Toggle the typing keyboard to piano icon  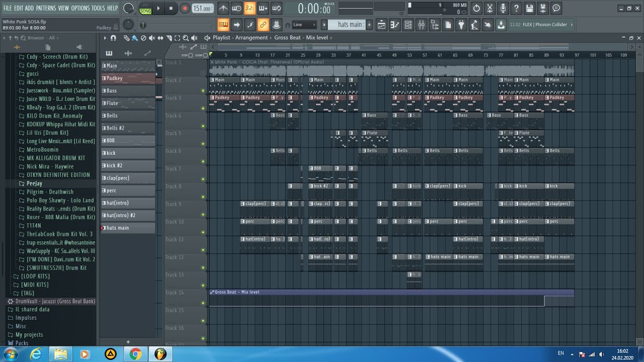point(223,25)
